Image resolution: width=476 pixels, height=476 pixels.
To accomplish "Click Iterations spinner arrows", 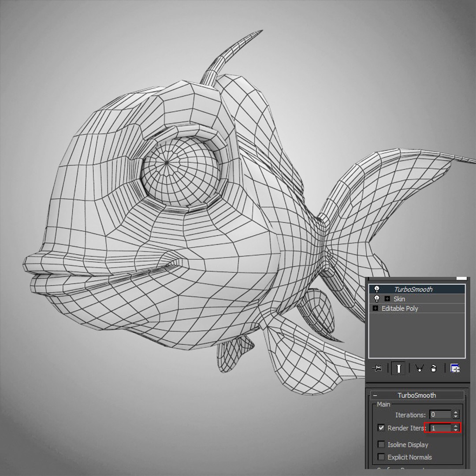I will point(456,414).
